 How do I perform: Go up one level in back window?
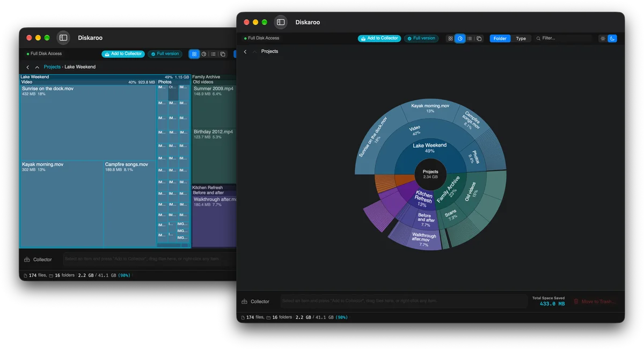37,67
